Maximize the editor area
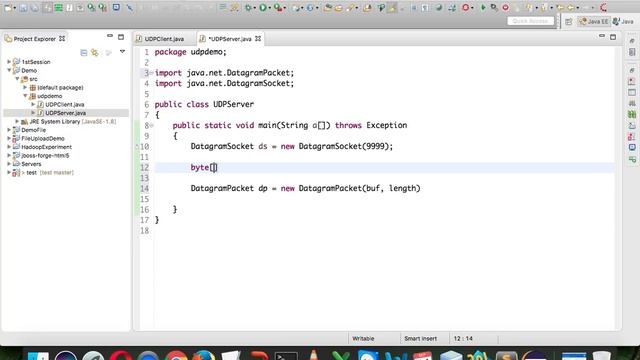Image resolution: width=640 pixels, height=360 pixels. coord(613,37)
